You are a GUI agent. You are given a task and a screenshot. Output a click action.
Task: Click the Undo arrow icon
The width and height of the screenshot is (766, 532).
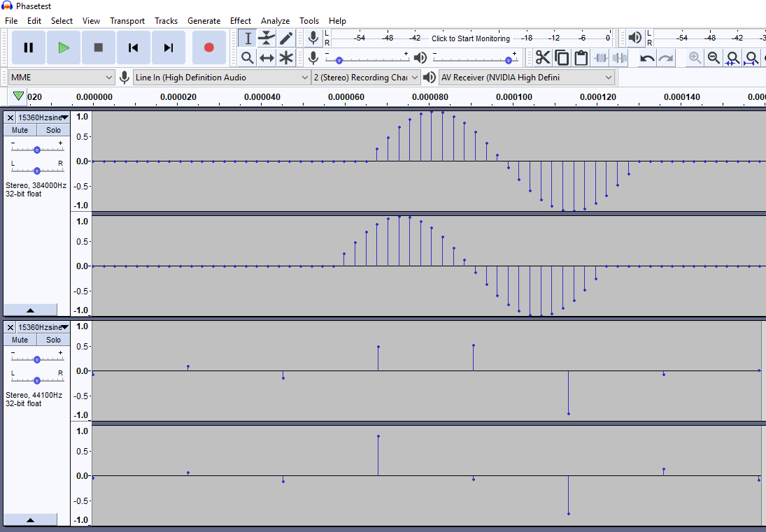point(647,58)
